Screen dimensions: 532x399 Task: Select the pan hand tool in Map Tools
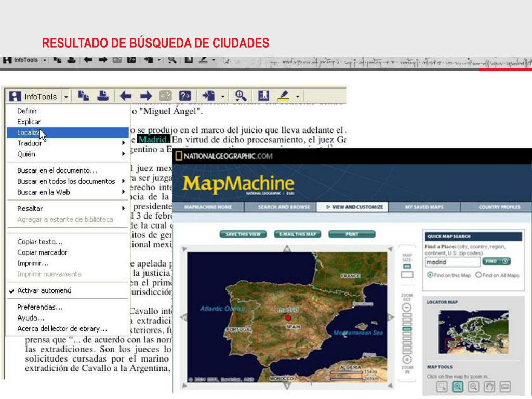pos(488,386)
